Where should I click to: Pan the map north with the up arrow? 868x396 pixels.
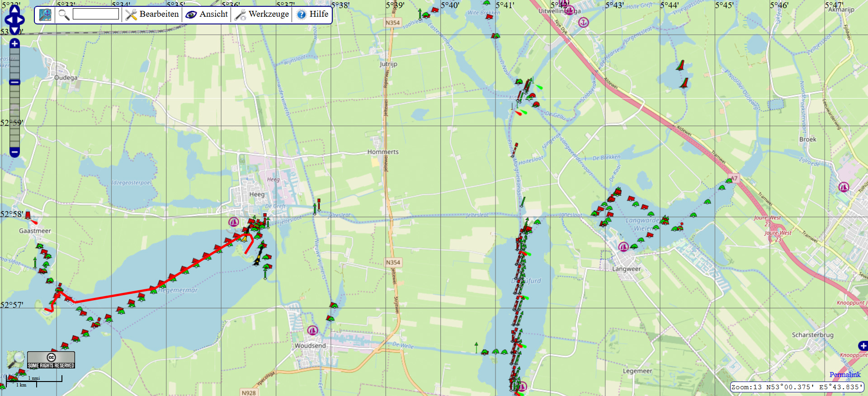(14, 9)
